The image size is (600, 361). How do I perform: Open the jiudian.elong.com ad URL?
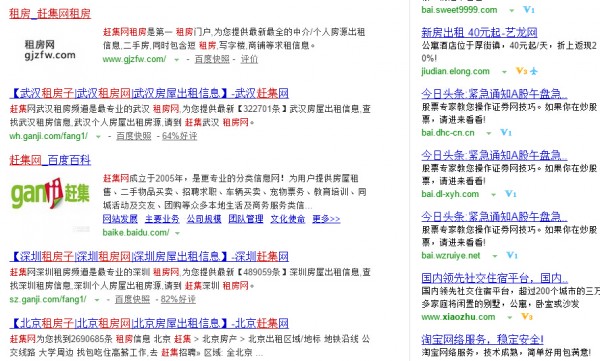tap(455, 71)
